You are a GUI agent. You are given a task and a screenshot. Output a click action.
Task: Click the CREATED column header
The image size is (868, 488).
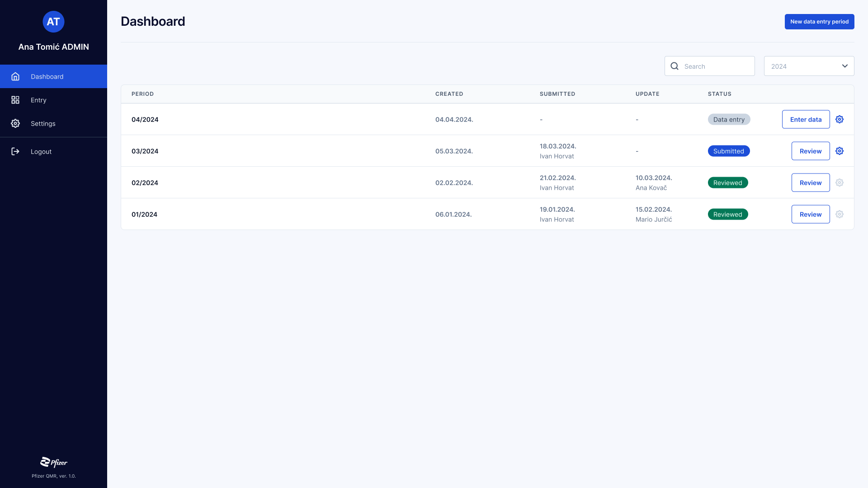point(449,94)
